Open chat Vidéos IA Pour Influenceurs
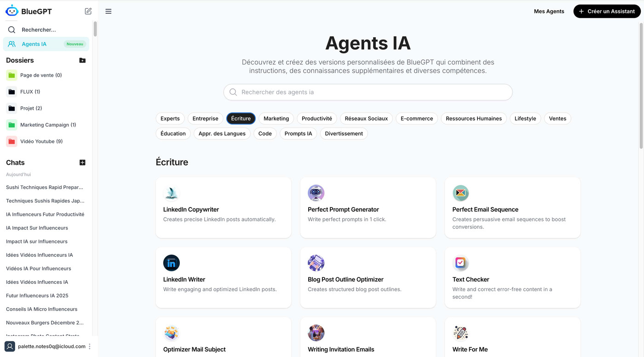This screenshot has width=644, height=357. 39,268
